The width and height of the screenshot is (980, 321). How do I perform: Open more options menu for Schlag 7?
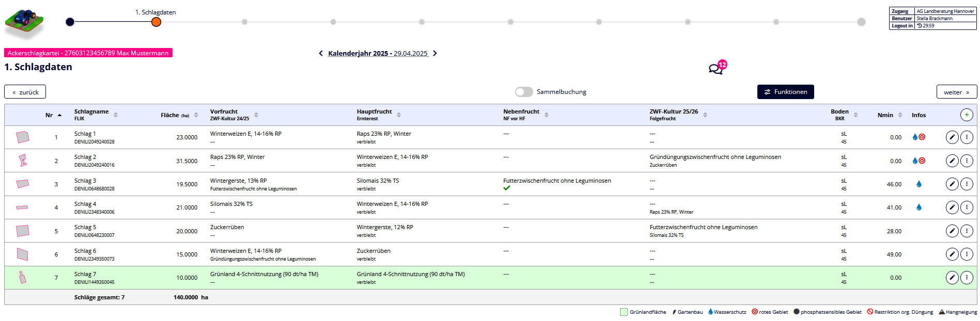(x=967, y=278)
